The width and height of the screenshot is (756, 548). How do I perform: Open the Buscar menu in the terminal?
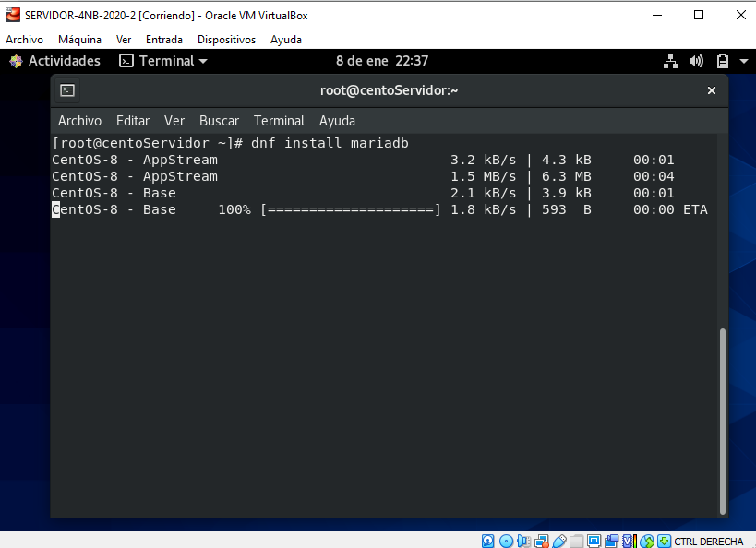pos(219,121)
